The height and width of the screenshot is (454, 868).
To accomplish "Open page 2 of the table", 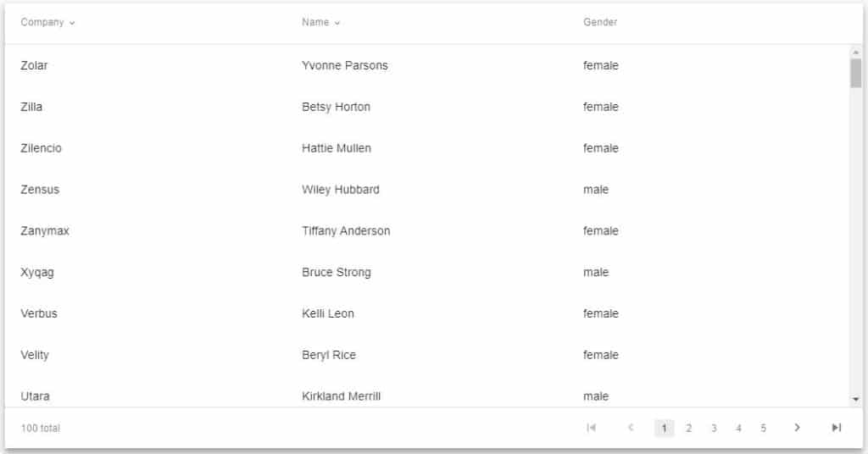I will click(x=688, y=428).
